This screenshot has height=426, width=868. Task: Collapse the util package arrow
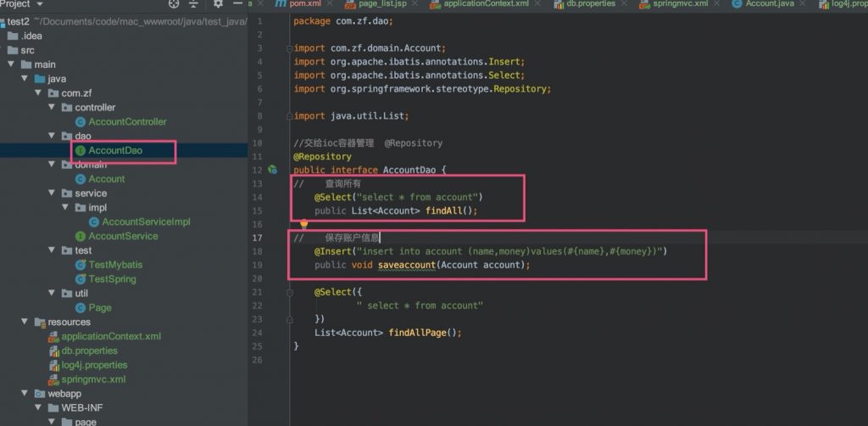tap(52, 293)
